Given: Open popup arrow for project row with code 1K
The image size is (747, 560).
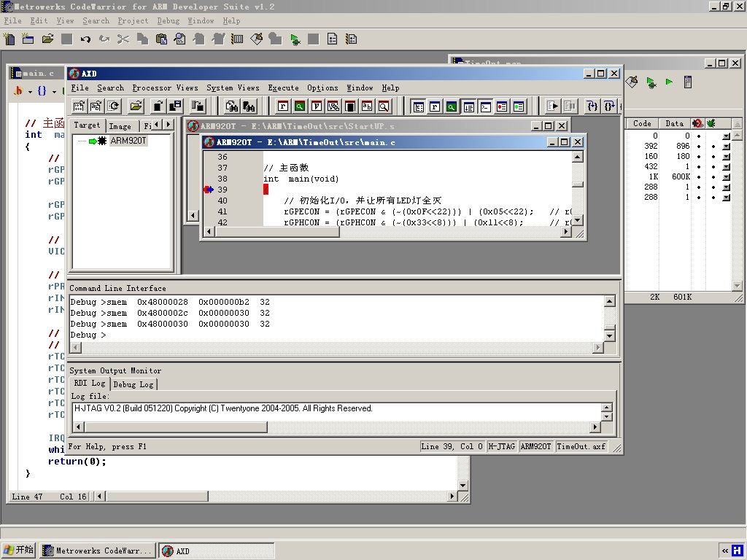Looking at the screenshot, I should (x=726, y=177).
